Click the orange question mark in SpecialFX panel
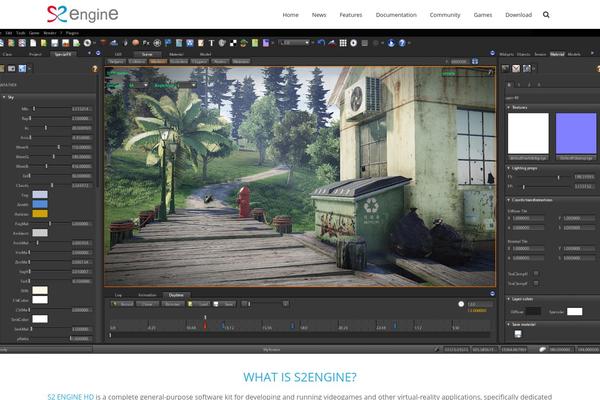Image resolution: width=600 pixels, height=400 pixels. click(x=95, y=69)
